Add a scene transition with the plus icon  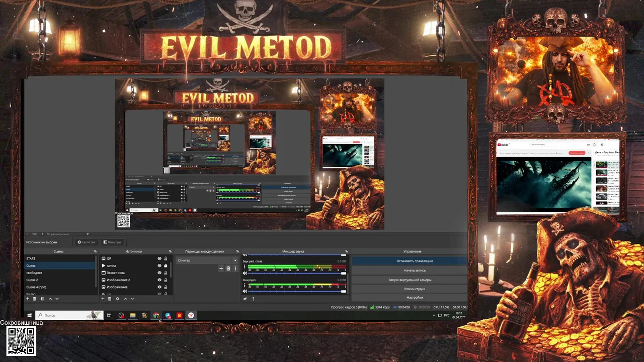pos(221,268)
